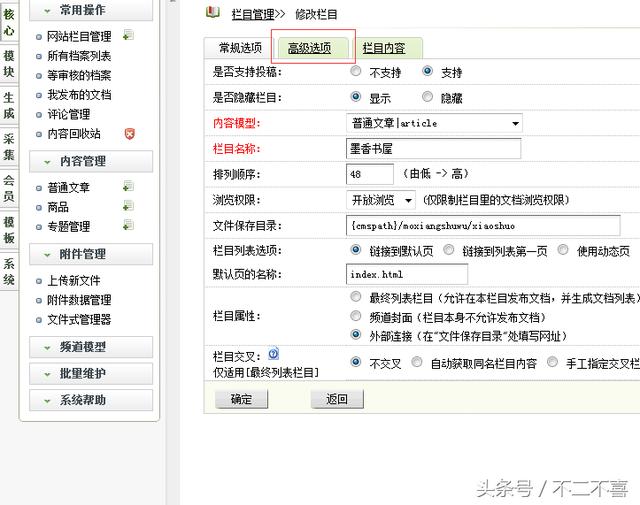Click 默认页的名称 field index.html
Screen dimensions: 640x505
click(407, 274)
